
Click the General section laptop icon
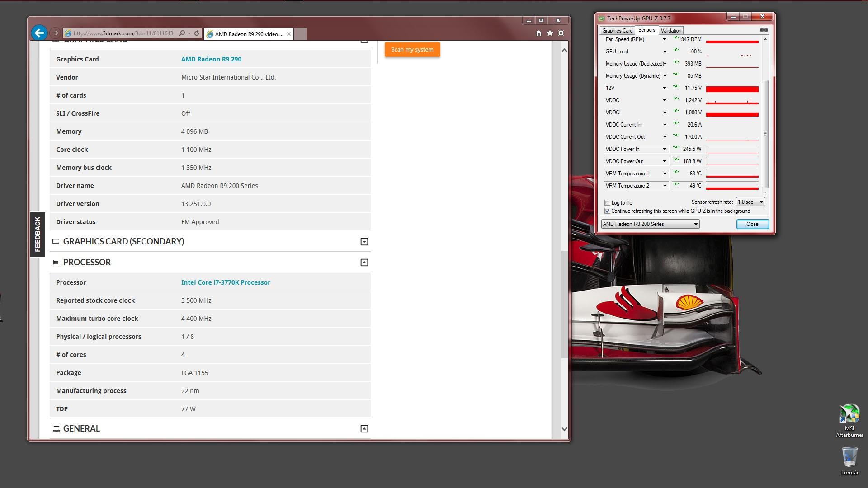(x=57, y=429)
